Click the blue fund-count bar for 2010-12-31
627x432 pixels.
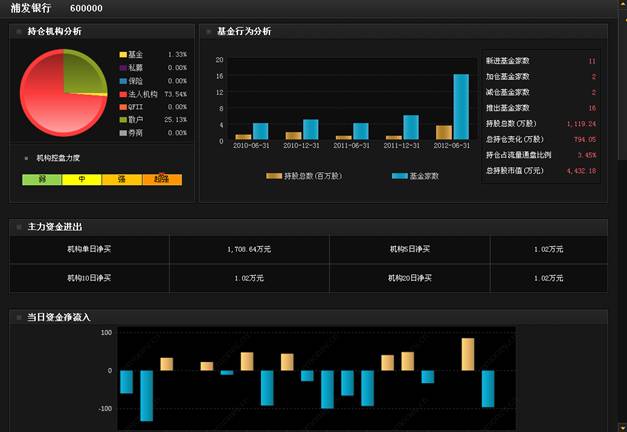point(311,129)
